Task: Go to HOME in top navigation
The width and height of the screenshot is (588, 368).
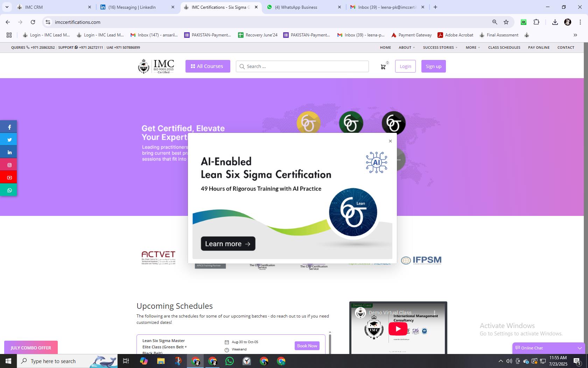Action: (385, 47)
